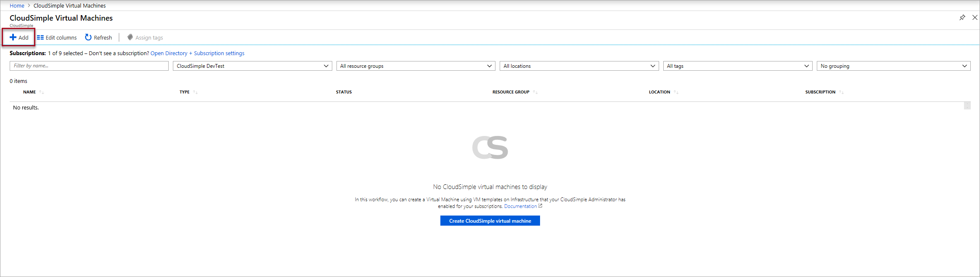This screenshot has width=980, height=277.
Task: Pin the blade to dashboard
Action: [x=962, y=17]
